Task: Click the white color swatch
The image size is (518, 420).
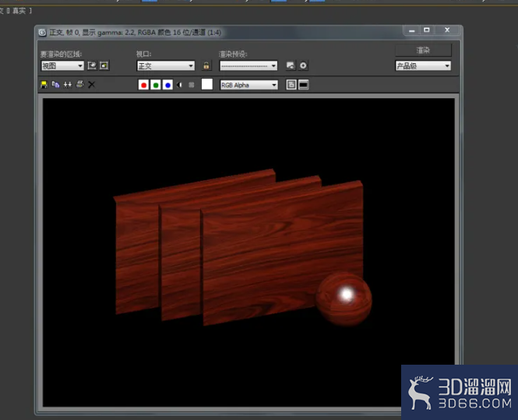Action: pyautogui.click(x=207, y=84)
